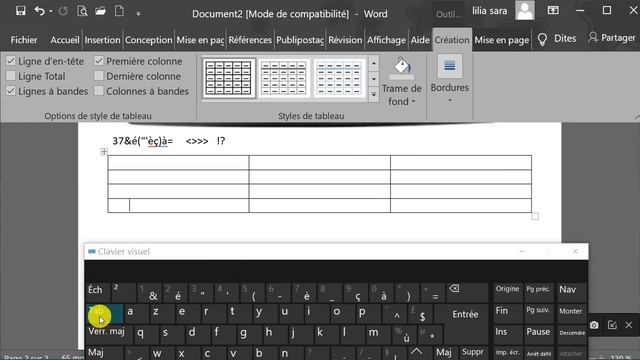640x360 pixels.
Task: Click the table resize handle
Action: (x=535, y=216)
